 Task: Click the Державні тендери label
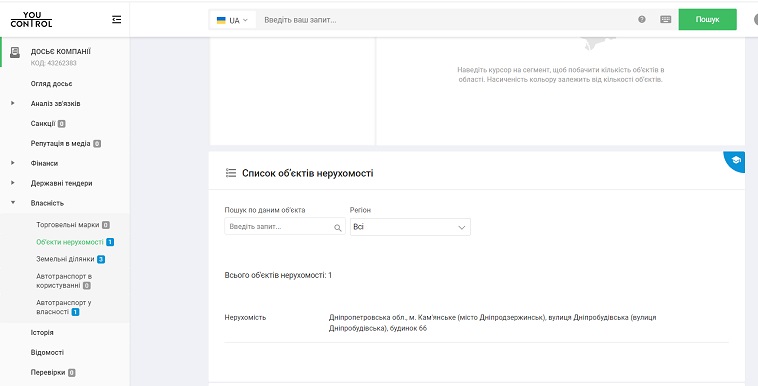61,183
